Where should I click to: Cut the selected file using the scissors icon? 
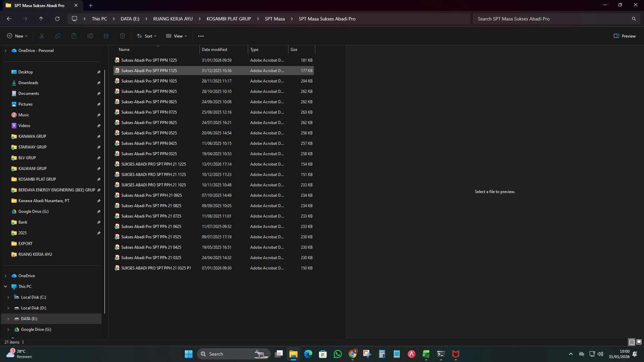pyautogui.click(x=42, y=36)
